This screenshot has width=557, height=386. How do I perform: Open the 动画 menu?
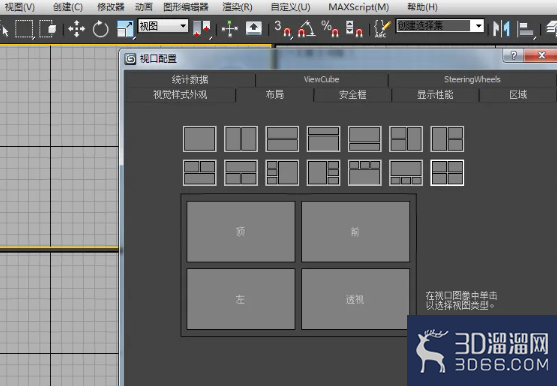[144, 7]
